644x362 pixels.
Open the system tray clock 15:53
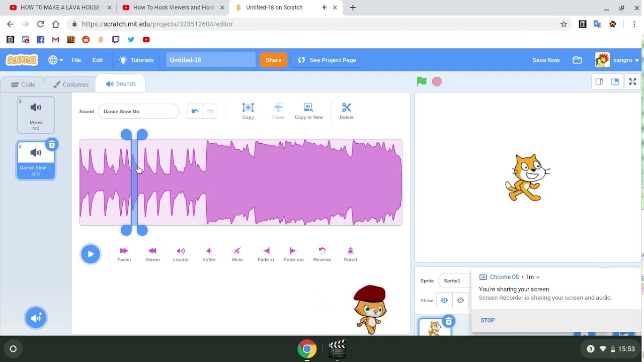tap(626, 348)
